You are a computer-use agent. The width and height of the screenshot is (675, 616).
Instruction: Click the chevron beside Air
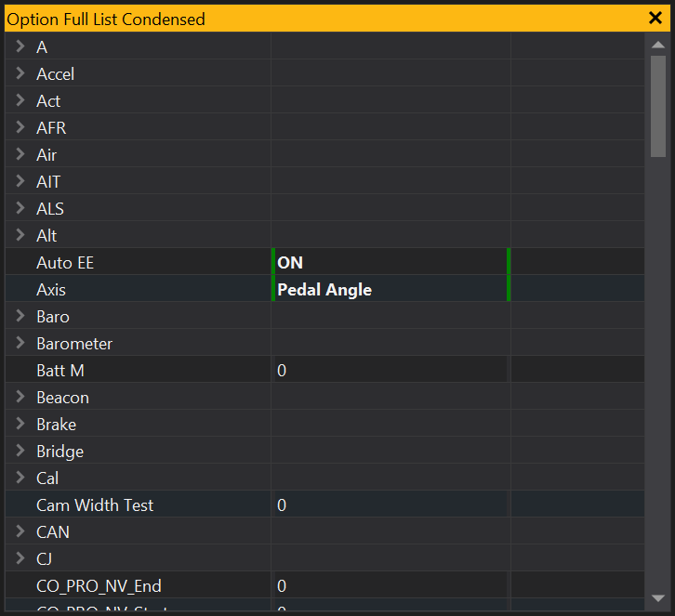click(x=20, y=154)
